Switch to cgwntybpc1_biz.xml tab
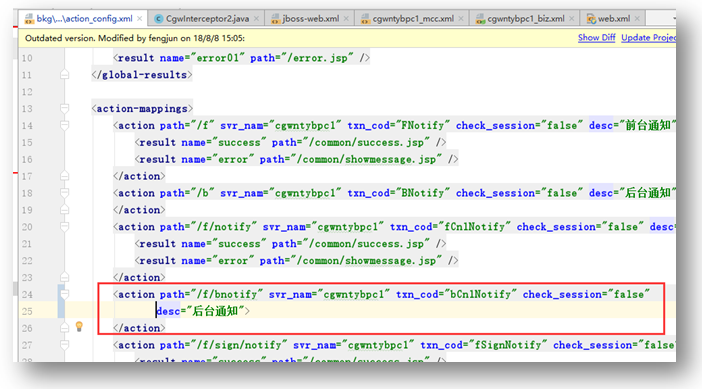 point(526,18)
